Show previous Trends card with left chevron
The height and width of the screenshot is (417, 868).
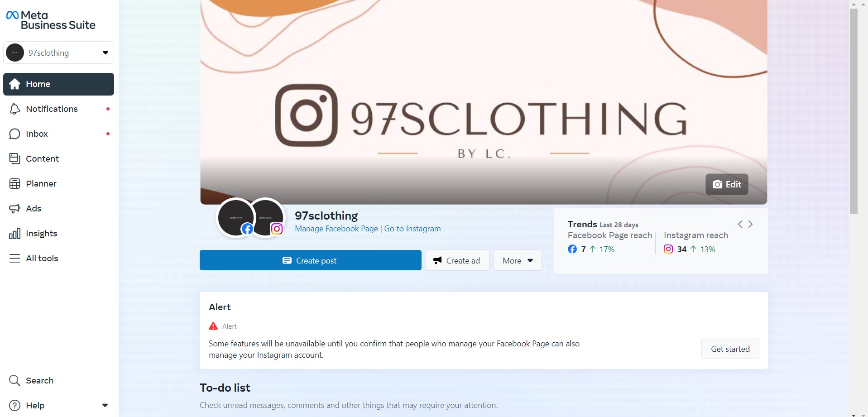click(x=740, y=224)
